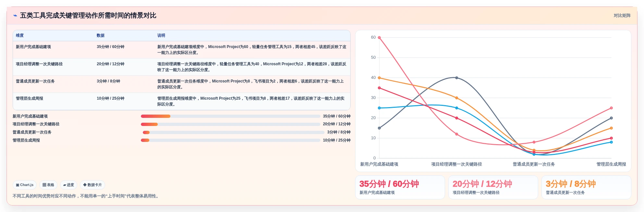The height and width of the screenshot is (212, 644).
Task: Select table cell 新用户完成基础建项
Action: (x=33, y=47)
